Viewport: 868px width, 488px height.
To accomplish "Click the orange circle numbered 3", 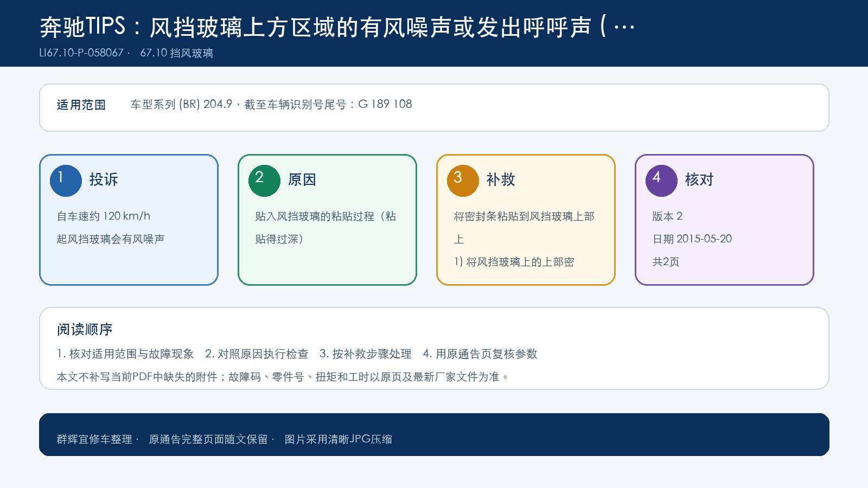I will pos(463,181).
